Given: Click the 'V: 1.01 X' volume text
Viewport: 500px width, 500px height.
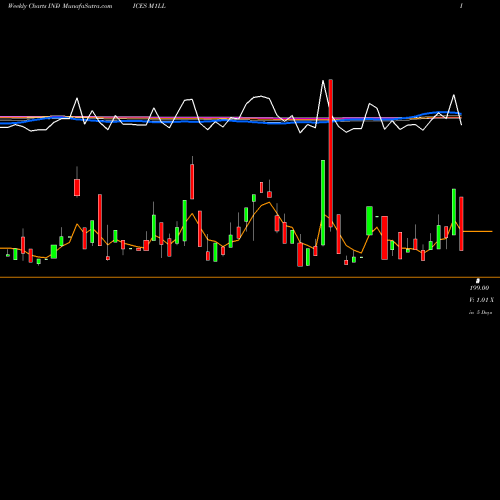Looking at the screenshot, I should [x=482, y=300].
